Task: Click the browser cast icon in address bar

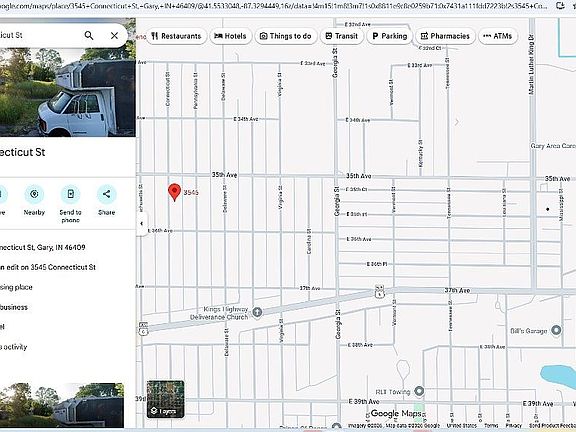Action: click(x=560, y=6)
